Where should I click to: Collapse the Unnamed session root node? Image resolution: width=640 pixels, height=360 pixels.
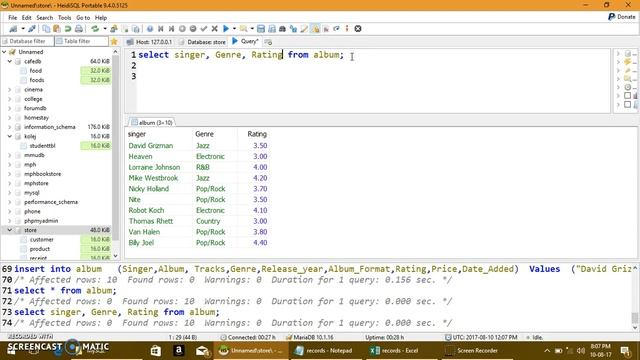tap(4, 52)
